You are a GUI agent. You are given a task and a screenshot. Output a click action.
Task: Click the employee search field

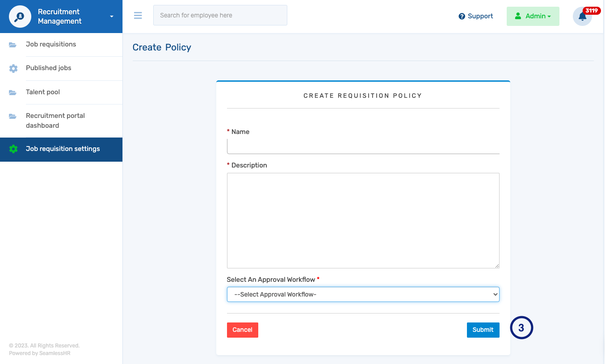coord(220,15)
